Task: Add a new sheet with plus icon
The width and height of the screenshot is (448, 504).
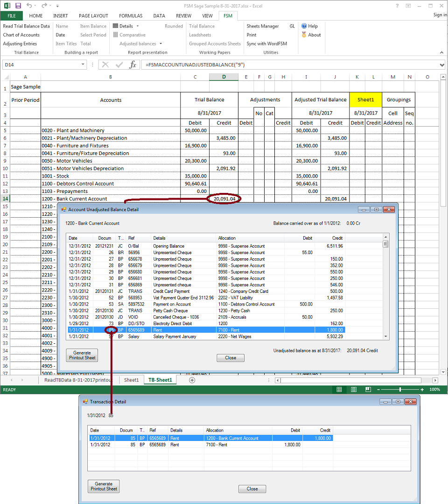Action: click(192, 380)
